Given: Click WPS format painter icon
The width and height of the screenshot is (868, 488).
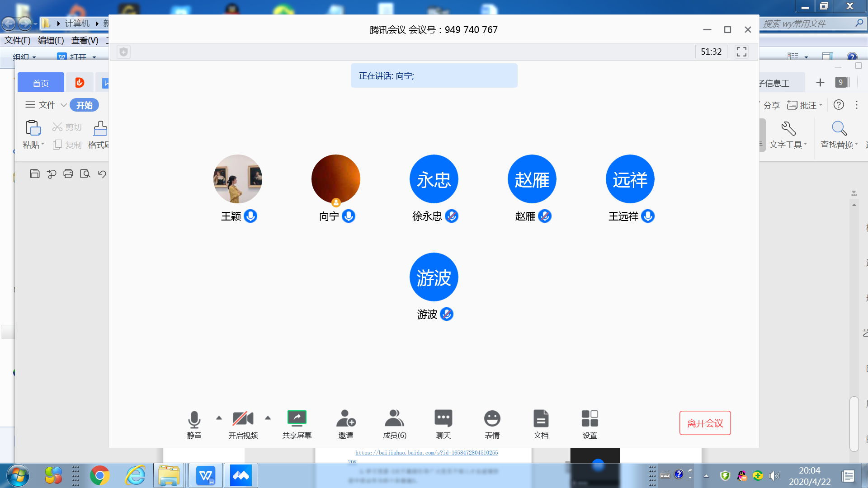Looking at the screenshot, I should click(x=100, y=128).
